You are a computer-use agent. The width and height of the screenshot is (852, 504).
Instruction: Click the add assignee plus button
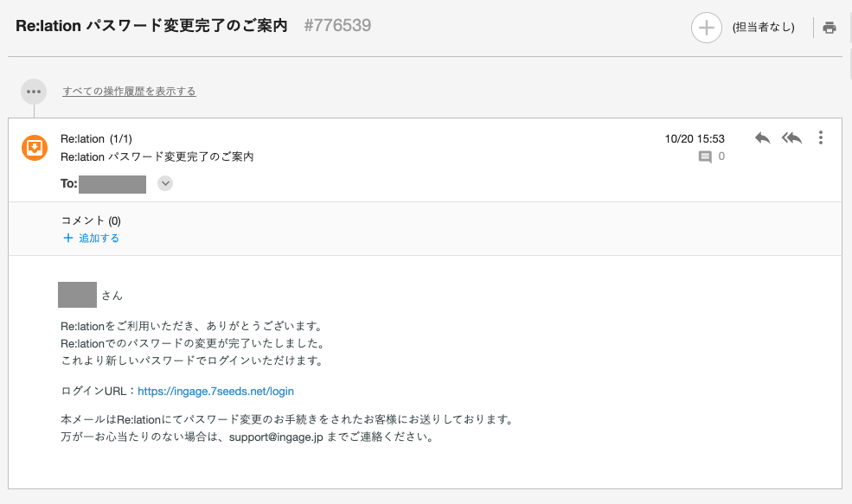pyautogui.click(x=706, y=27)
